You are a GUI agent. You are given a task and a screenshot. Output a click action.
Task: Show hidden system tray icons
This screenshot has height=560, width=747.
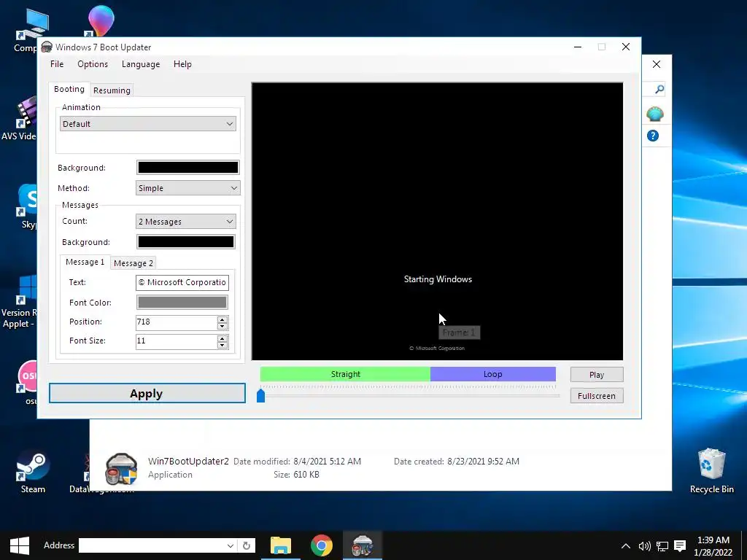click(x=625, y=546)
